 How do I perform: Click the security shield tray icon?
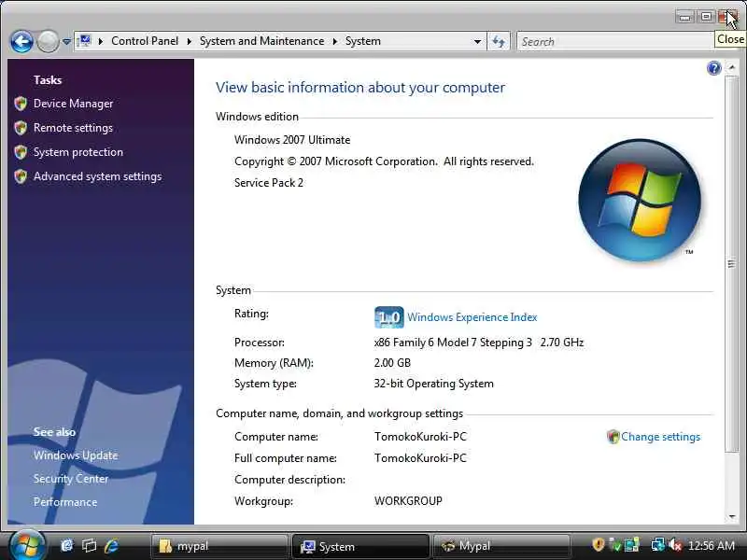click(x=598, y=544)
